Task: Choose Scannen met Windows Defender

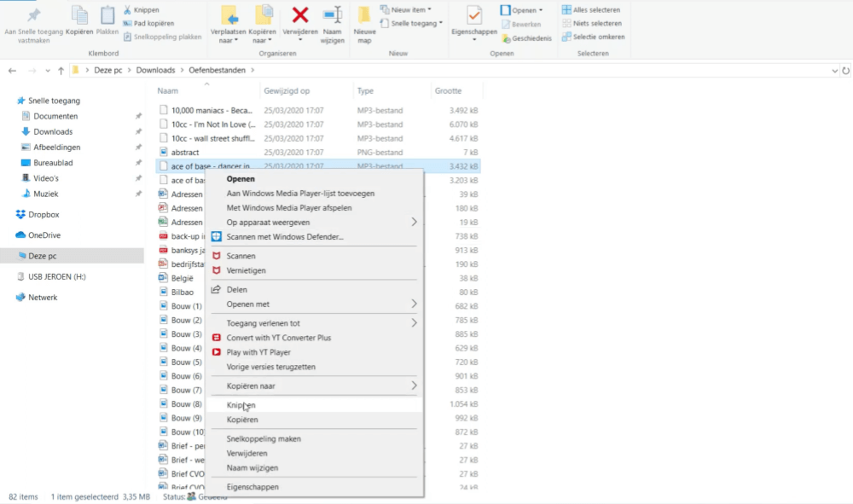Action: click(284, 236)
